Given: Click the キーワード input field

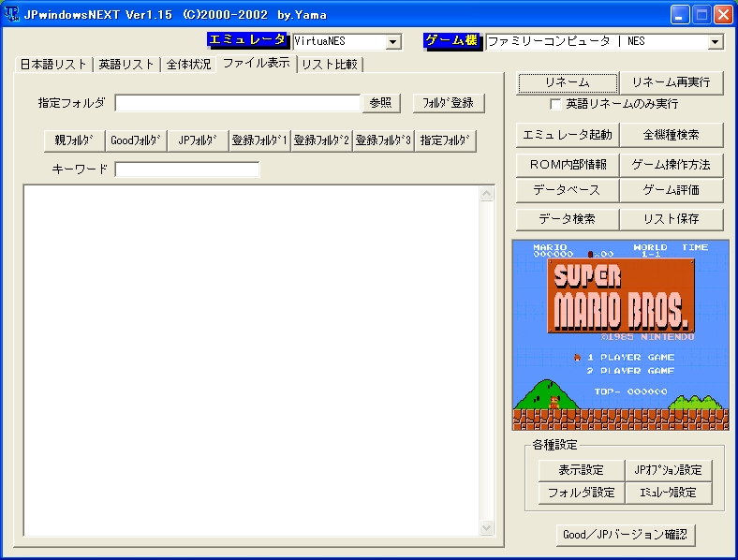Looking at the screenshot, I should [187, 169].
